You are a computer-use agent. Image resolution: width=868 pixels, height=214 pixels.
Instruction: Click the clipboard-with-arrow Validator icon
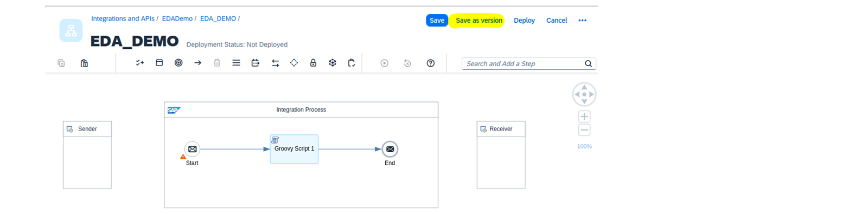pos(352,63)
